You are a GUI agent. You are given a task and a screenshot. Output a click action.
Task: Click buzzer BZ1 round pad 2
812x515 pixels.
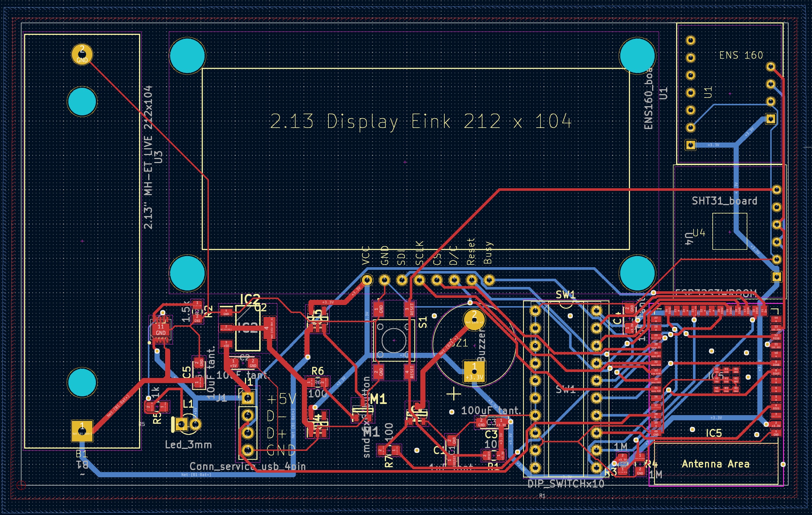(x=474, y=319)
